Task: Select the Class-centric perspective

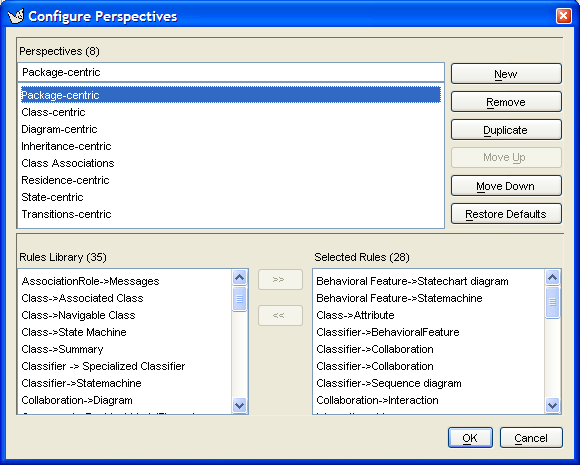Action: [x=231, y=112]
